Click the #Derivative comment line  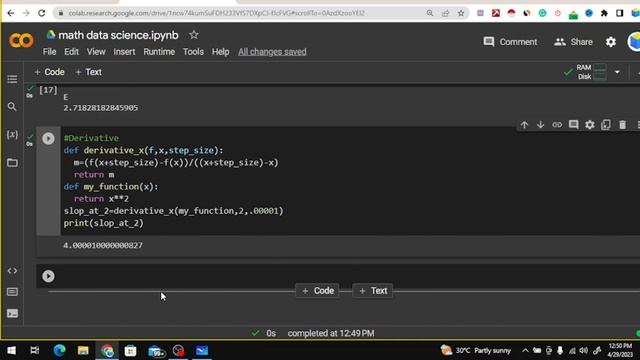pyautogui.click(x=91, y=138)
